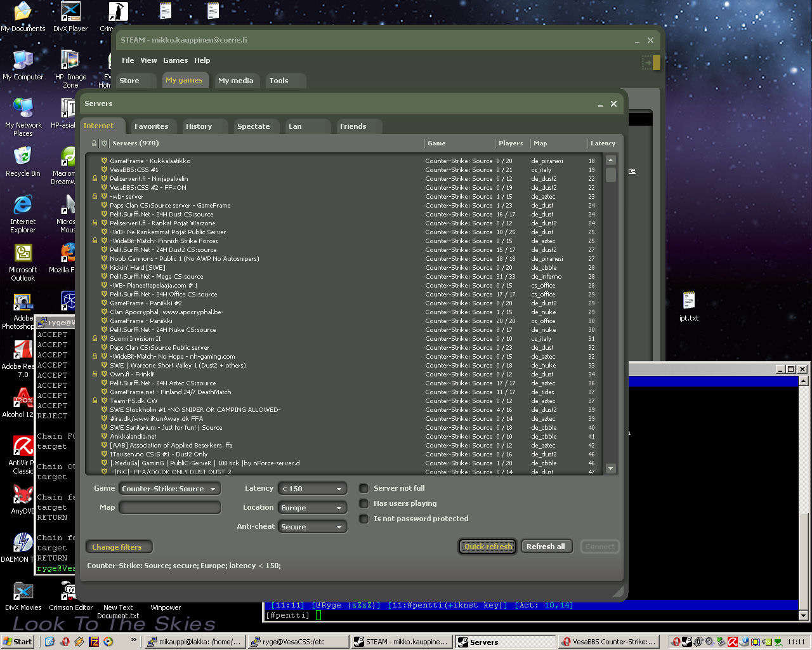Open Steam Games menu
Viewport: 812px width, 650px height.
click(x=175, y=60)
